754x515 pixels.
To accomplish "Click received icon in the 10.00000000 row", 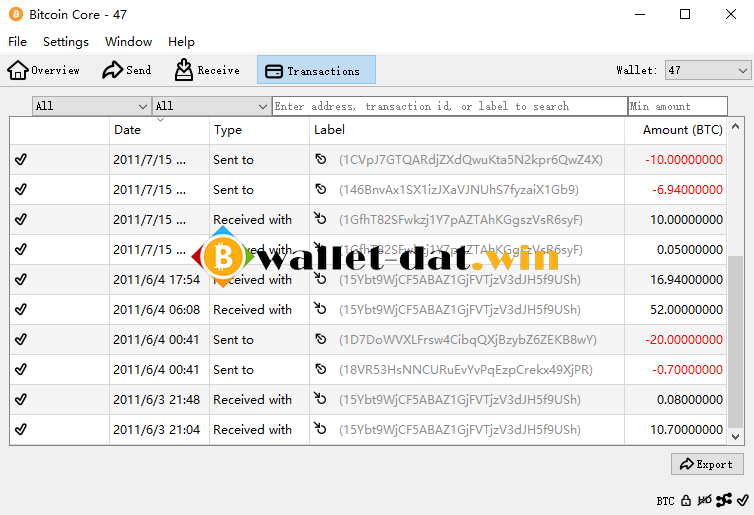I will coord(320,218).
